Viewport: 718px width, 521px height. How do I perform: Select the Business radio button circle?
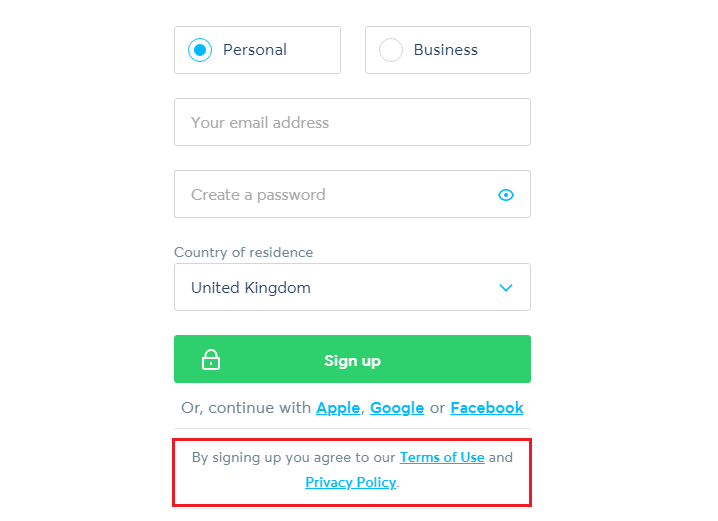391,50
